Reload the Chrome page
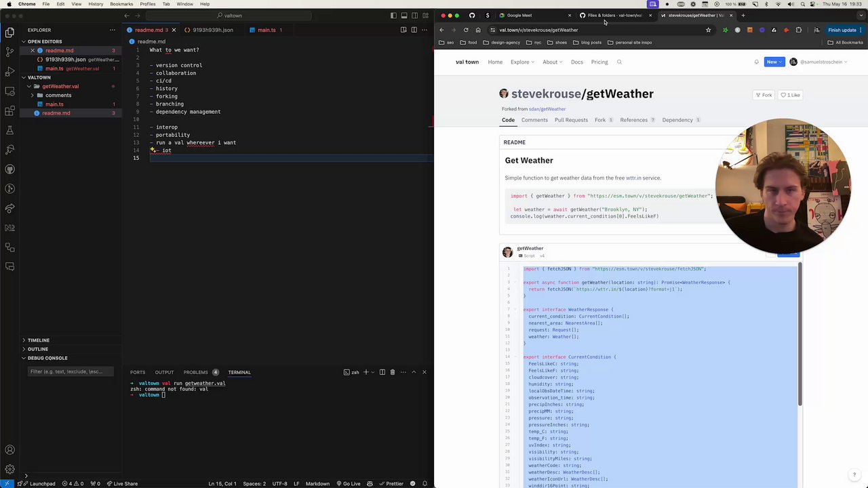This screenshot has height=488, width=868. (466, 30)
